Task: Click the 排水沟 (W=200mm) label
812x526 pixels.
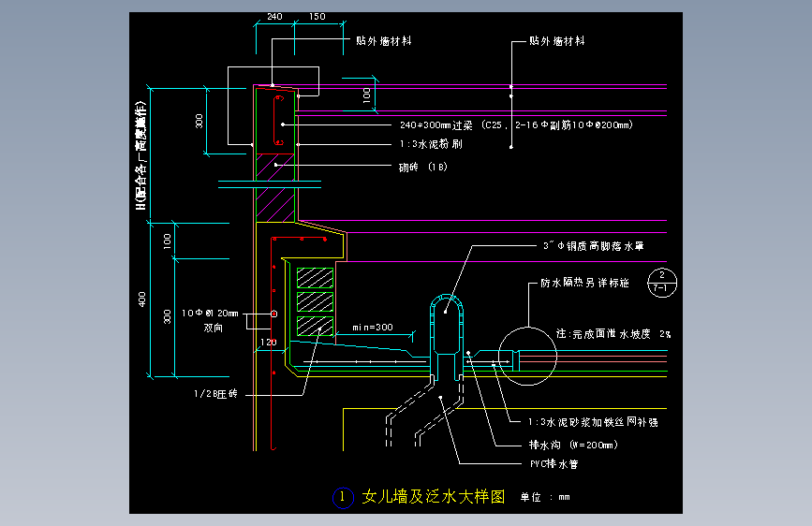Action: point(573,445)
